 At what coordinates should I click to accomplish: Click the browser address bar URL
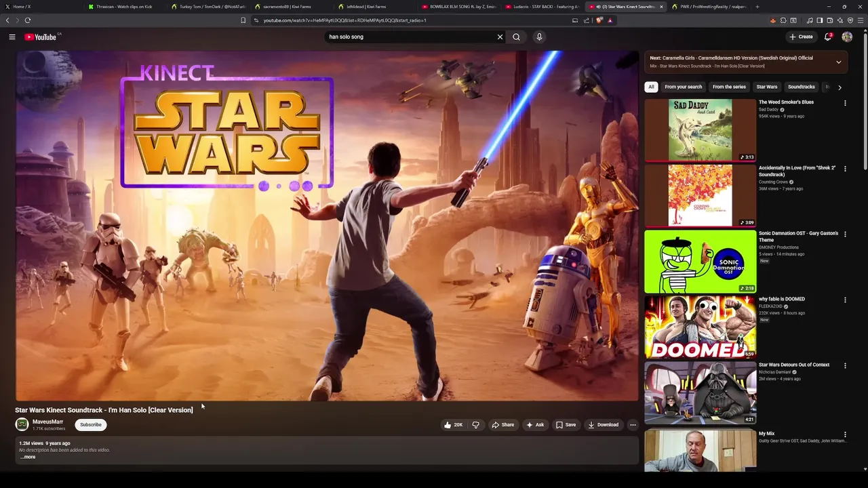pyautogui.click(x=344, y=20)
